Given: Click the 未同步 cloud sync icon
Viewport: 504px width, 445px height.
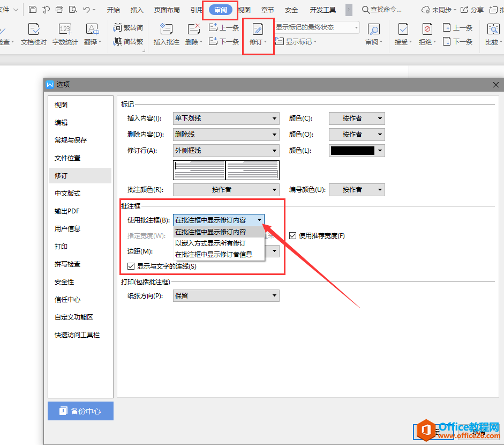Looking at the screenshot, I should click(x=426, y=10).
